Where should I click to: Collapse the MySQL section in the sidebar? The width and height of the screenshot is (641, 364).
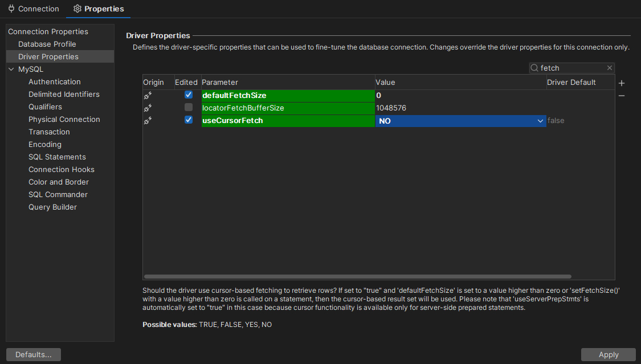[11, 69]
